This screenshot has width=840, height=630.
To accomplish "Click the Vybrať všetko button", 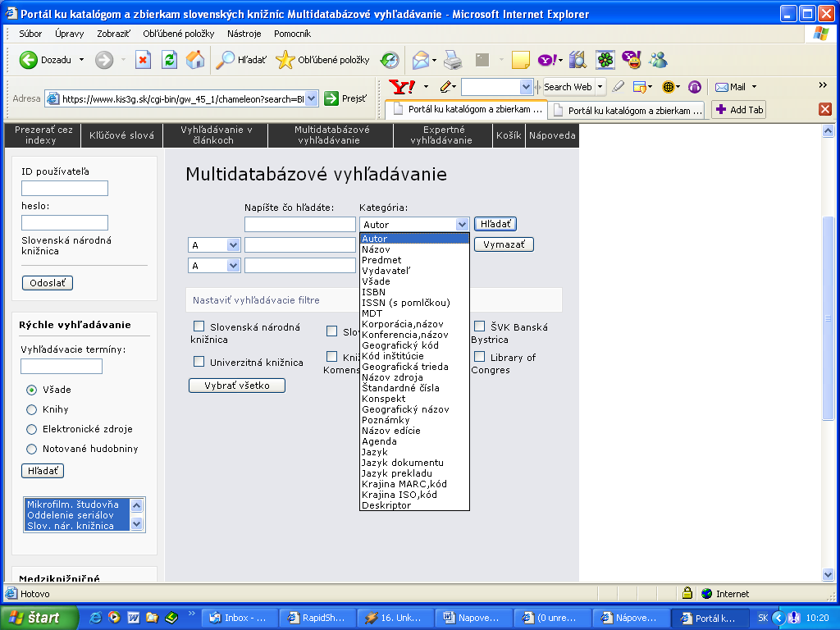I will [x=236, y=386].
